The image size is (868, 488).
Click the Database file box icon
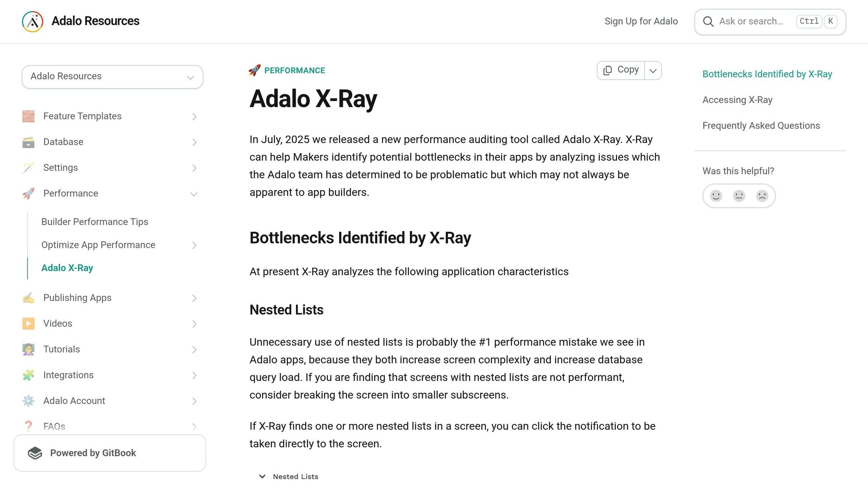[28, 142]
